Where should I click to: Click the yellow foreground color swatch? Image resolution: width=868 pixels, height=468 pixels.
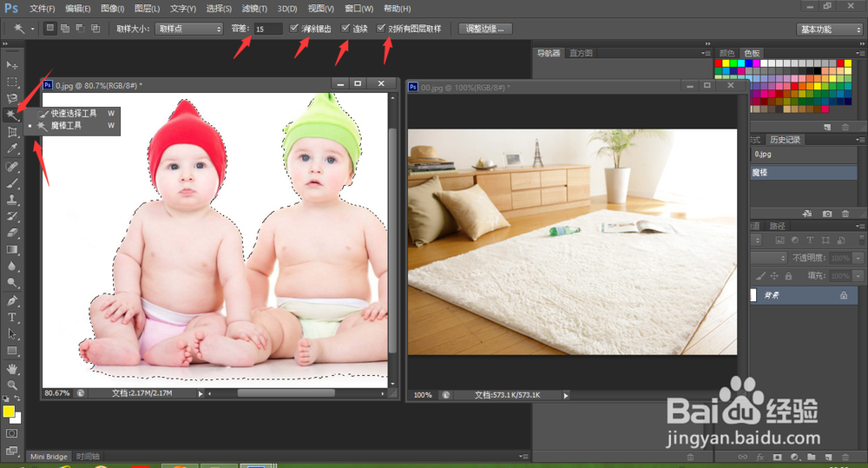coord(9,411)
